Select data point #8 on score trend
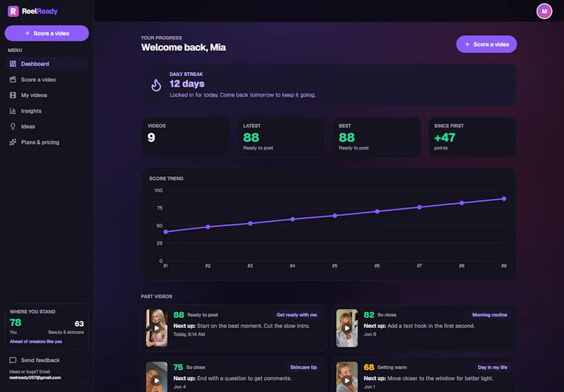 (x=462, y=203)
